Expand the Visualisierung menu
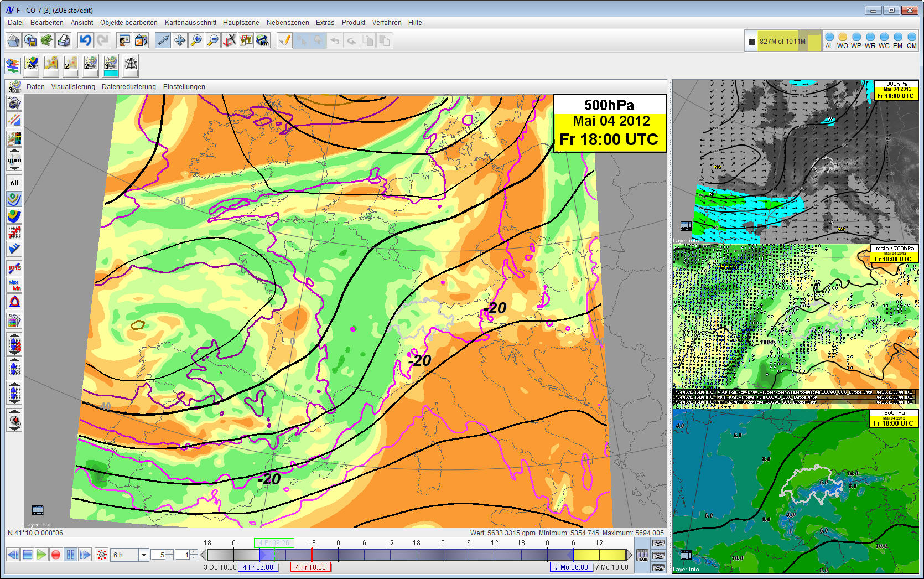This screenshot has width=924, height=579. point(73,87)
